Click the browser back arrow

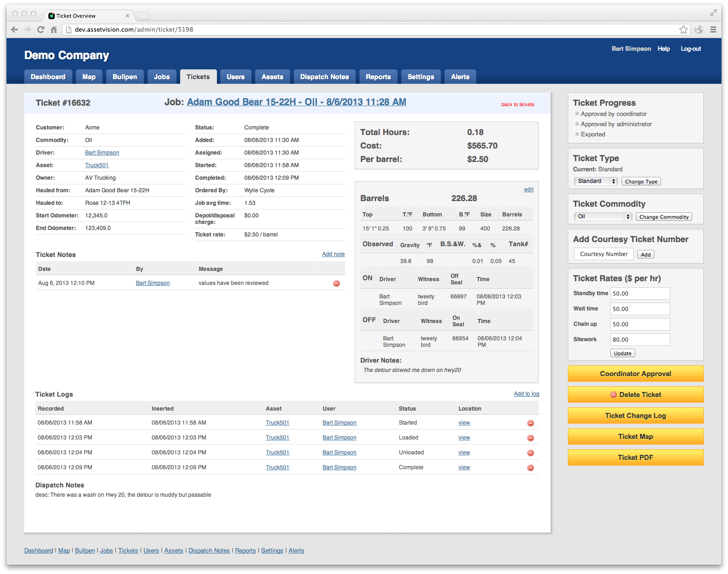14,29
